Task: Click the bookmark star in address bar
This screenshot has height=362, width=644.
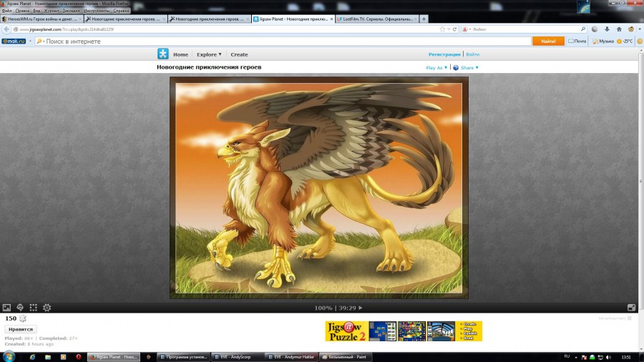Action: 442,29
